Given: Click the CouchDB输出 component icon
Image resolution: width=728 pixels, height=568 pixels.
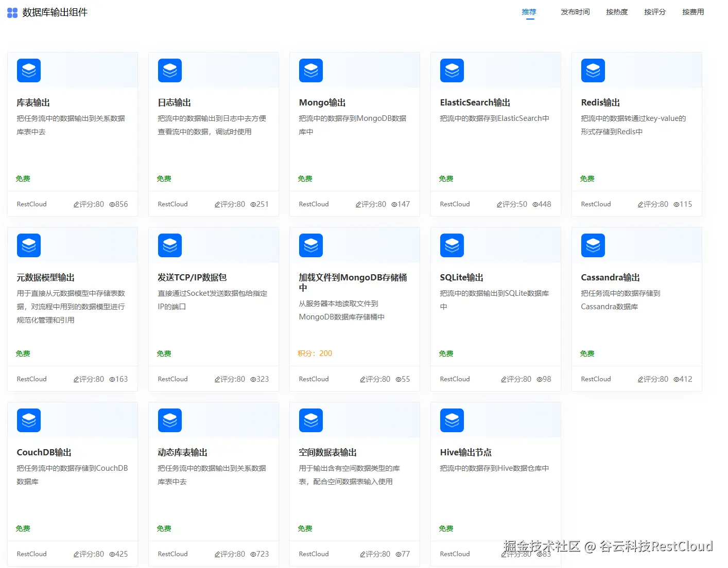Looking at the screenshot, I should click(28, 420).
